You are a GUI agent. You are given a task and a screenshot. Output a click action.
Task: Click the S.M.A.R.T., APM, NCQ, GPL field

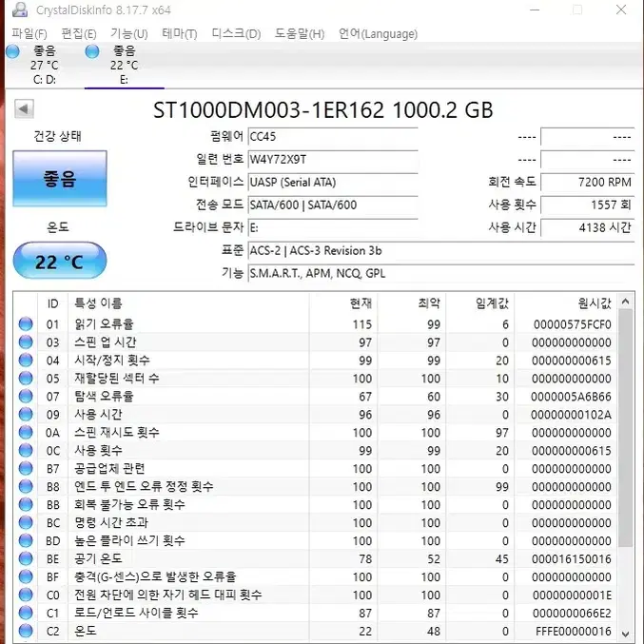[441, 274]
